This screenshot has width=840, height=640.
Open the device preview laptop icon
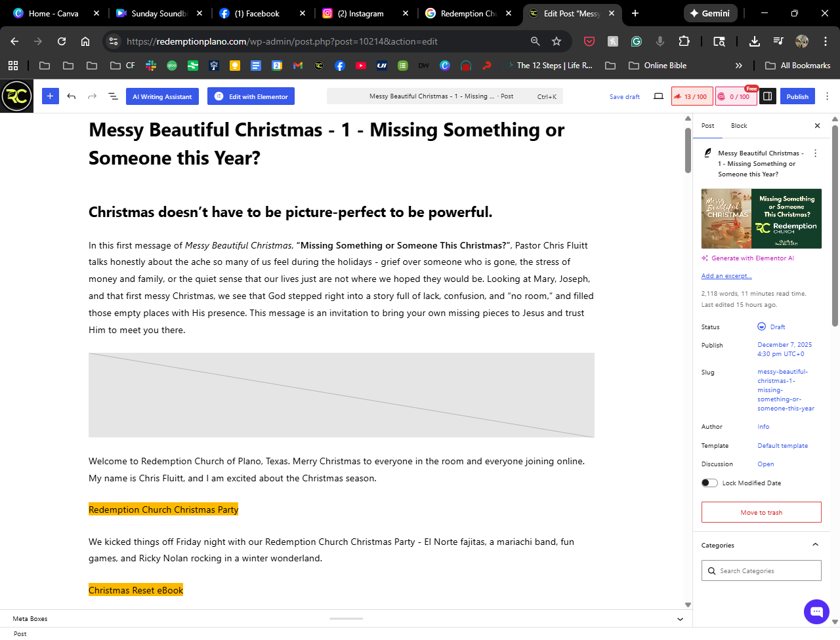click(x=658, y=96)
